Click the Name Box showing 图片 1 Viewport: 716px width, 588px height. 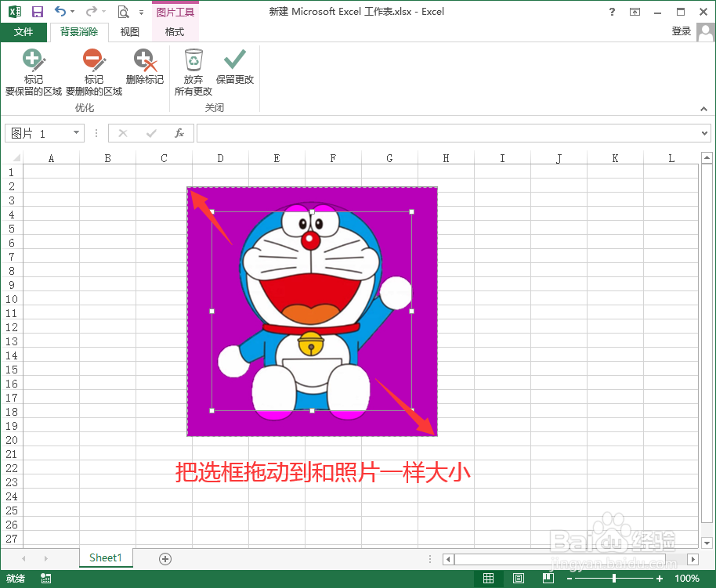point(38,133)
